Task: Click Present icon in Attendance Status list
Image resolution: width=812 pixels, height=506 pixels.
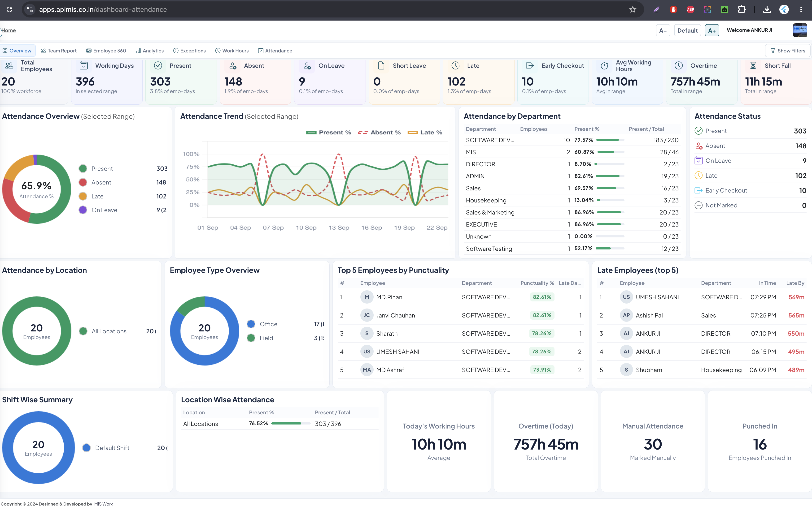Action: [x=698, y=131]
